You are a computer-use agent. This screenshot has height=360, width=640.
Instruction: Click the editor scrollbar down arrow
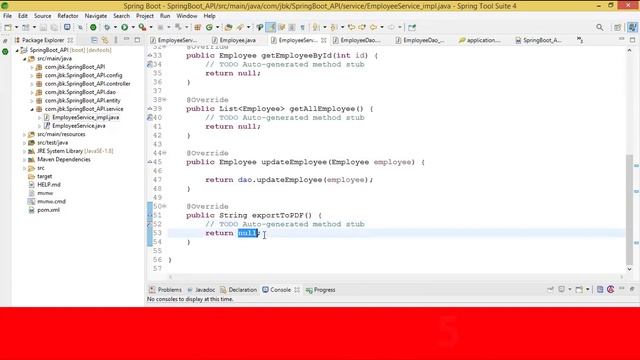629,269
